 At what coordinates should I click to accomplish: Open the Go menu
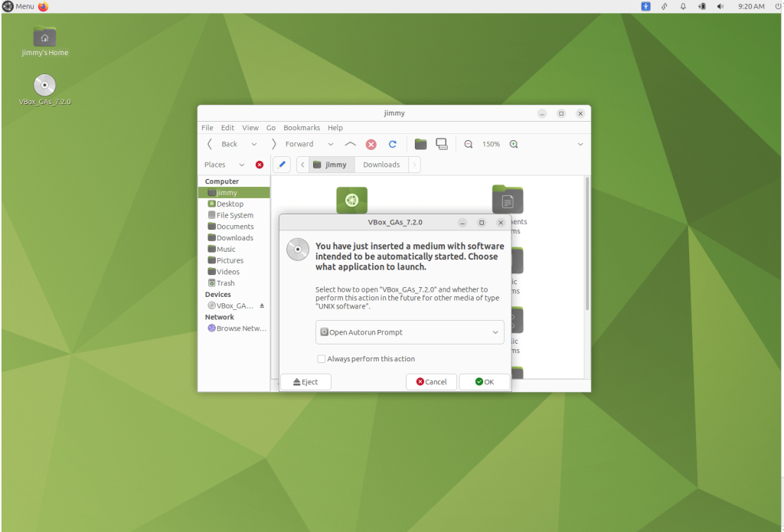point(271,128)
